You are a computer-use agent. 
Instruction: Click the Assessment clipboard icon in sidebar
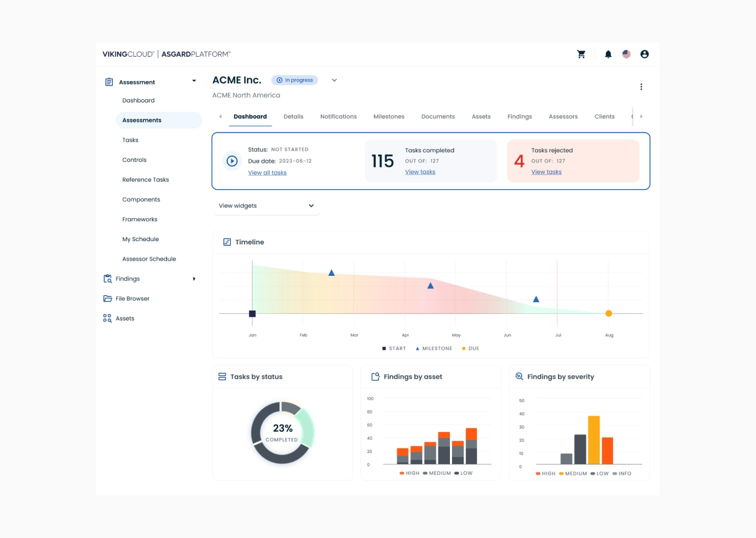point(109,82)
